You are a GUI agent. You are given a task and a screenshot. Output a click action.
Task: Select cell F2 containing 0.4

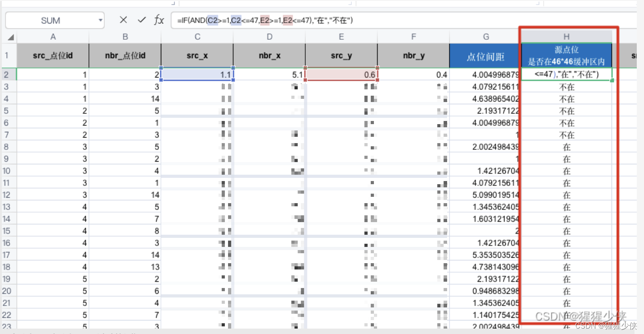(x=413, y=74)
